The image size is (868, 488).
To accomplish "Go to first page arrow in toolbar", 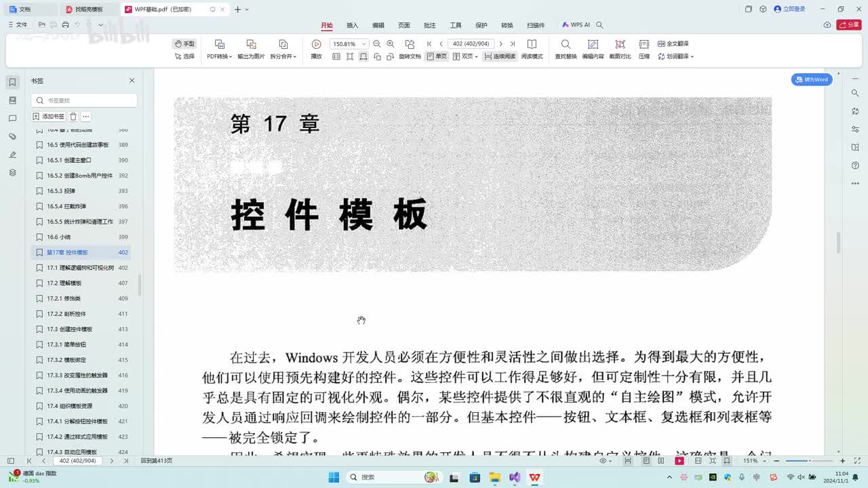I will pos(429,44).
